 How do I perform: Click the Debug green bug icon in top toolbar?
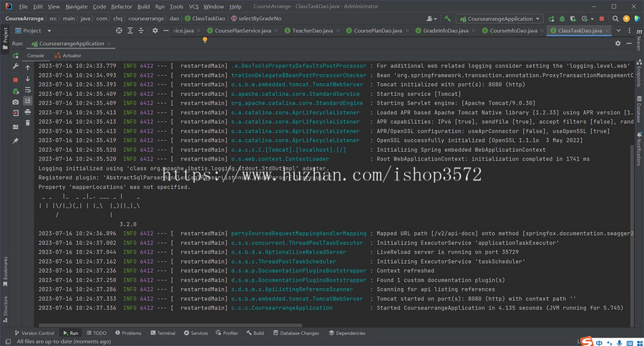pos(562,19)
